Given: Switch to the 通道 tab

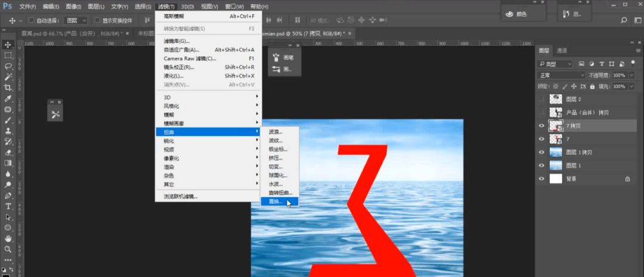Looking at the screenshot, I should tap(562, 51).
